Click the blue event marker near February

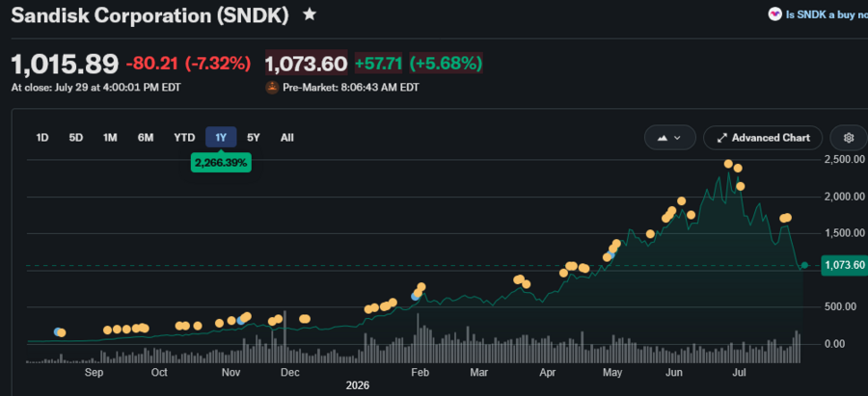click(415, 297)
